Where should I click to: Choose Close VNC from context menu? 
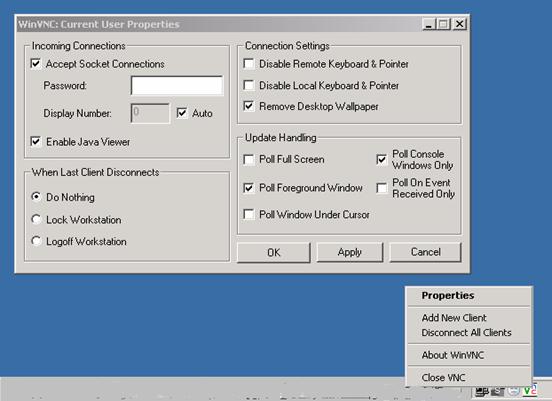443,377
